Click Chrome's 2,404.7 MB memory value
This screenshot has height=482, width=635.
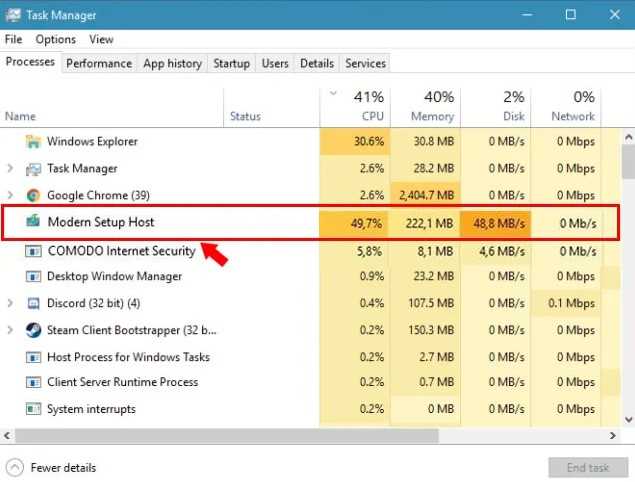tap(426, 195)
